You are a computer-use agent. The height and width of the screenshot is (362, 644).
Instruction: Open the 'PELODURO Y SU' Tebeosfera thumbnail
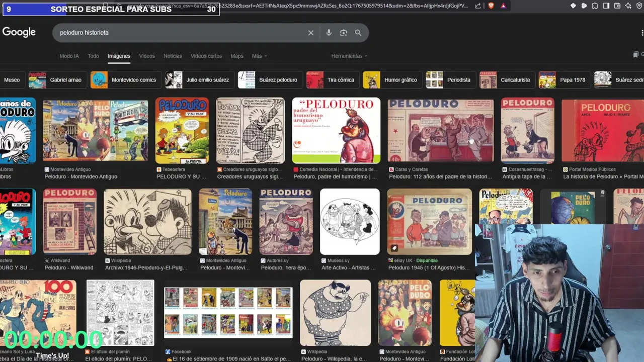[x=182, y=131]
